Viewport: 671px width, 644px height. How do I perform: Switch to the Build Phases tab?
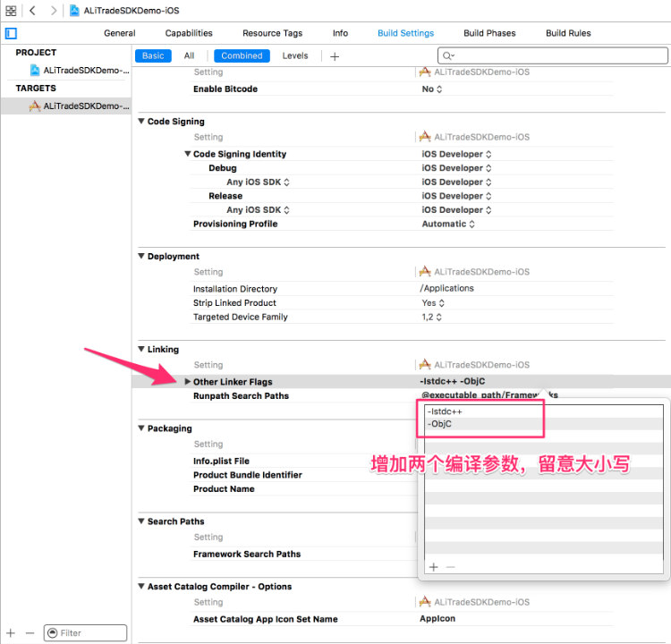pyautogui.click(x=489, y=33)
